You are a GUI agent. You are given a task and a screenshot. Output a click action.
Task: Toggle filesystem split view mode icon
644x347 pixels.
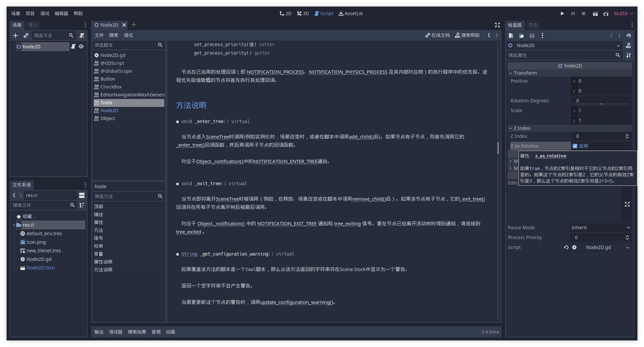82,195
